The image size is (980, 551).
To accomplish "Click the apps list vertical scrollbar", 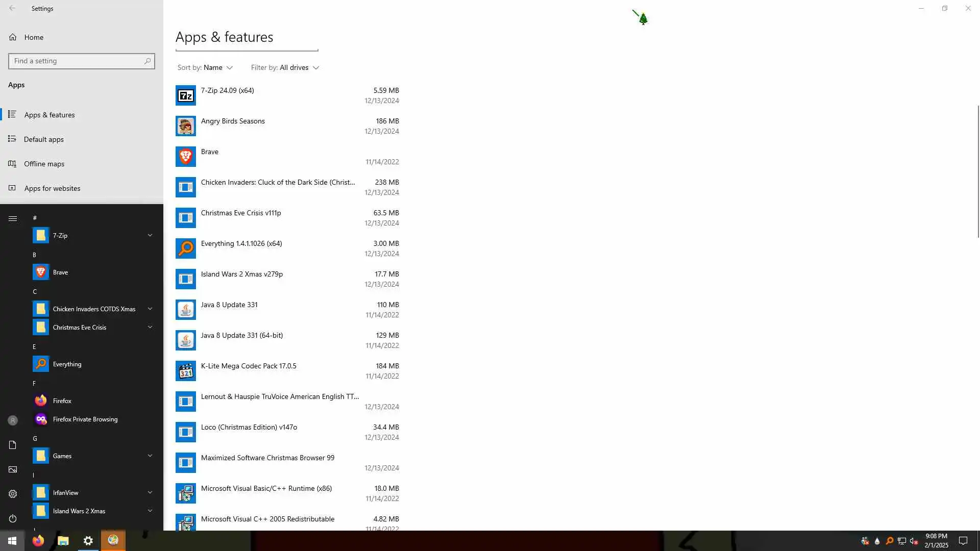I will [x=978, y=171].
